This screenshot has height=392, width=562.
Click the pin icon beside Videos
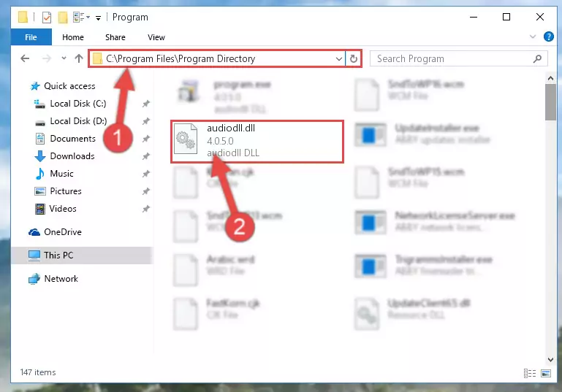click(x=145, y=209)
